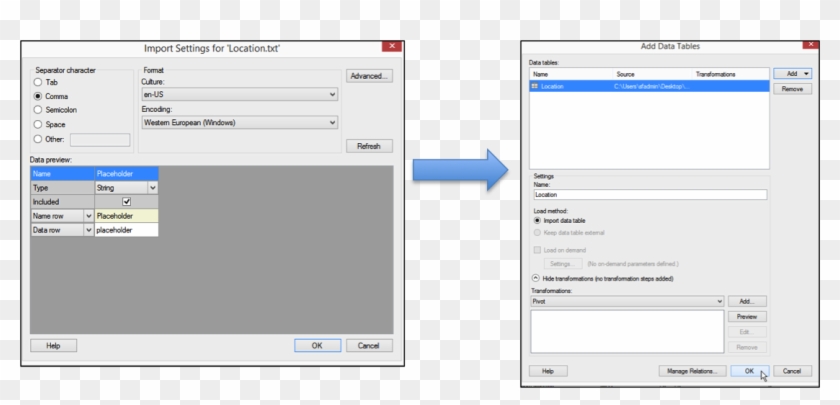Expand the Type String dropdown
840x405 pixels.
[153, 187]
